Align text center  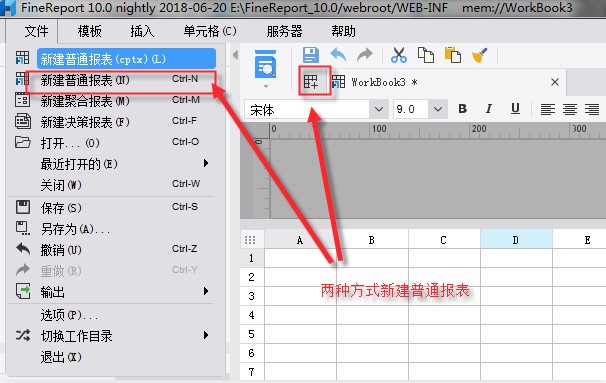[x=570, y=109]
